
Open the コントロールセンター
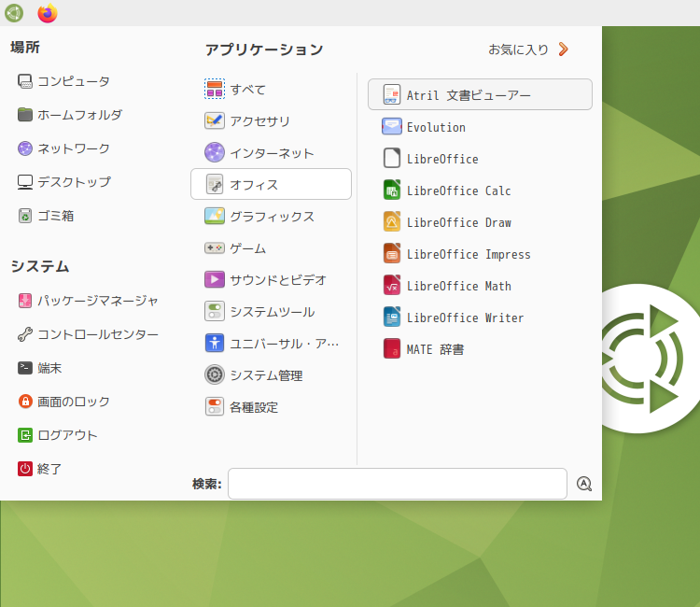coord(88,334)
